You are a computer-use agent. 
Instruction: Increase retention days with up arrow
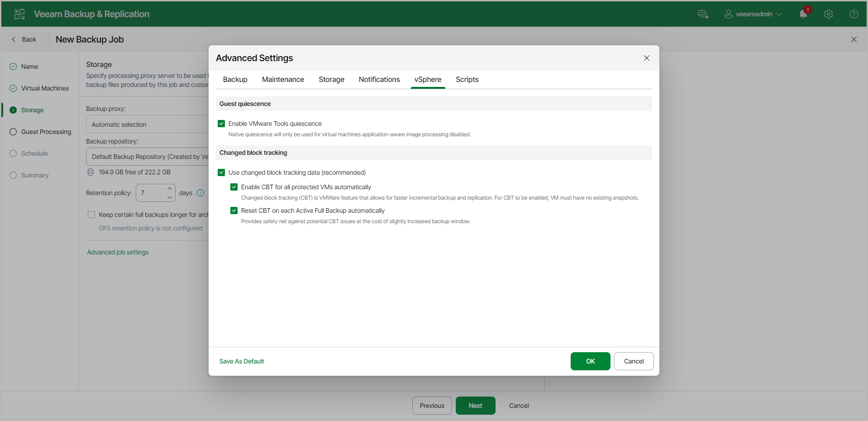tap(170, 188)
